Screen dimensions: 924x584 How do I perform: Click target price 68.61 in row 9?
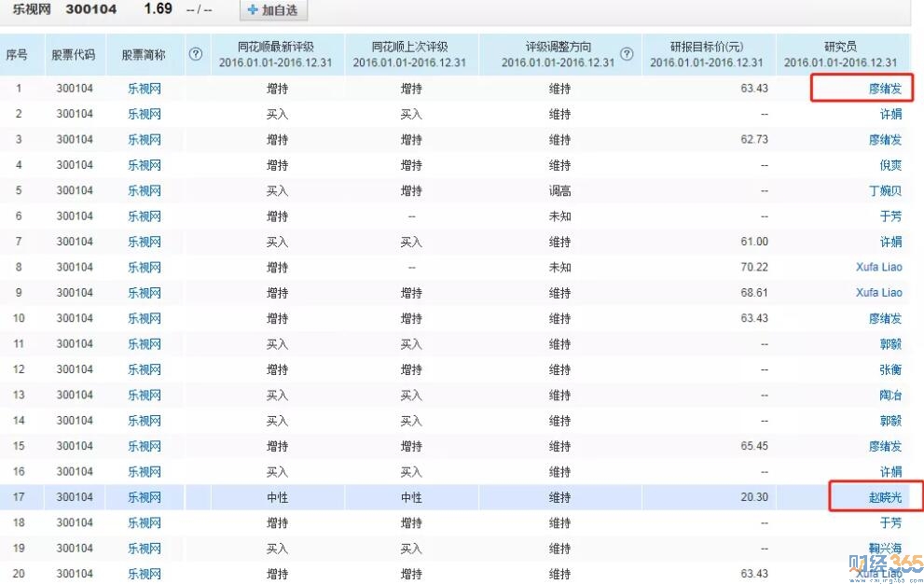(754, 293)
